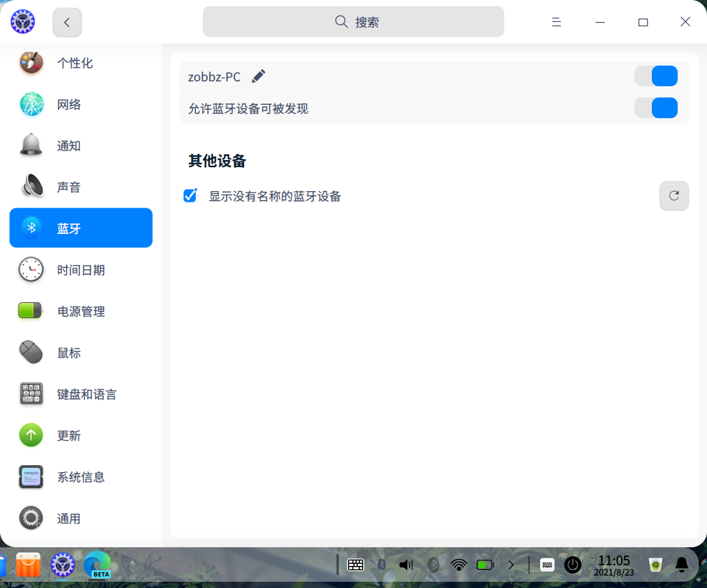The image size is (707, 588).
Task: Click the volume speaker tray icon
Action: [406, 565]
